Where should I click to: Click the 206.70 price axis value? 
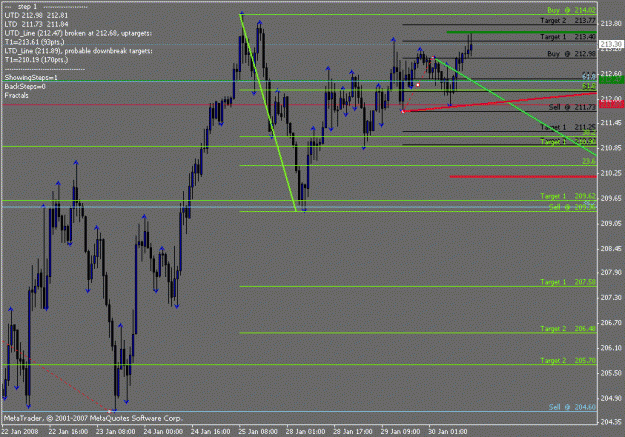coord(611,323)
